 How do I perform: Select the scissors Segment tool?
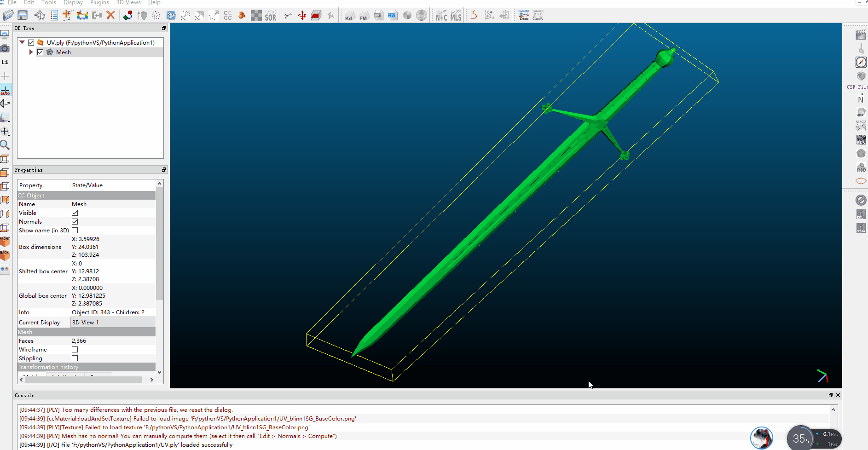point(288,15)
